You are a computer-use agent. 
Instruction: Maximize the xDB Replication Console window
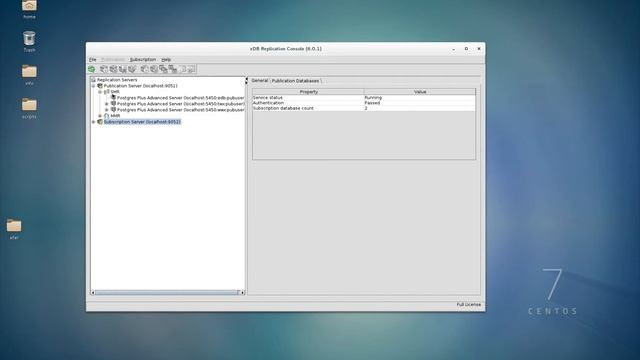coord(466,49)
